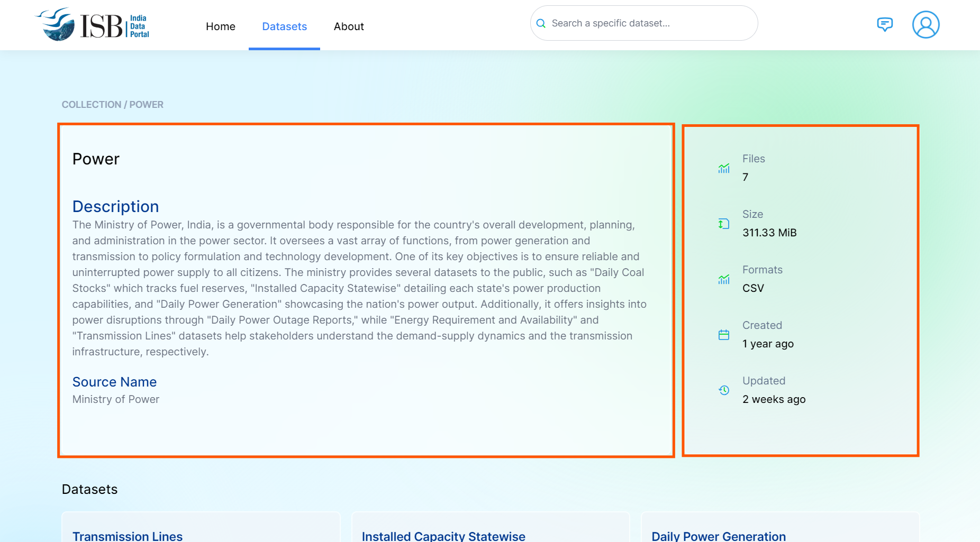Viewport: 980px width, 542px height.
Task: Click the Size file icon
Action: [x=723, y=224]
